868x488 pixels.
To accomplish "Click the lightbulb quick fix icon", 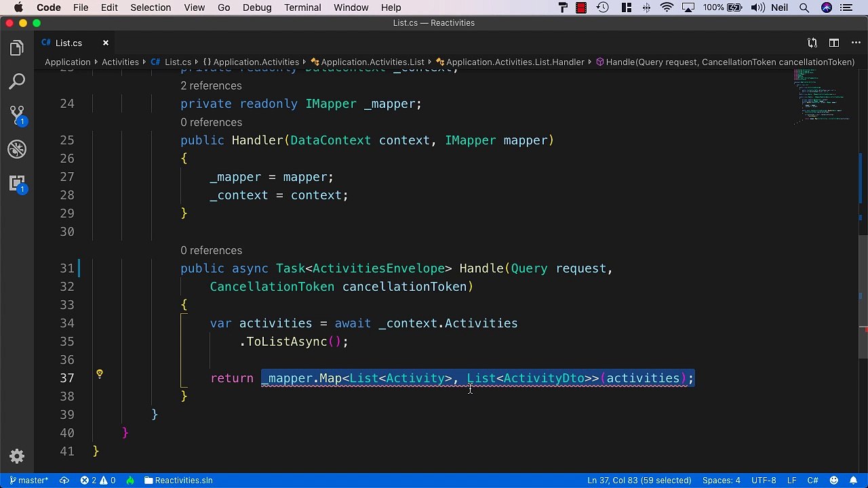I will pyautogui.click(x=100, y=374).
